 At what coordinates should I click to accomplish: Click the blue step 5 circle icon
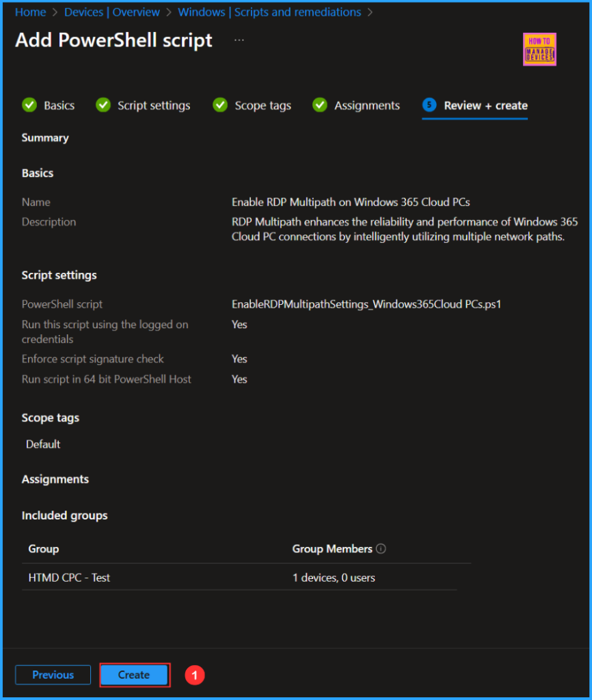pos(429,105)
